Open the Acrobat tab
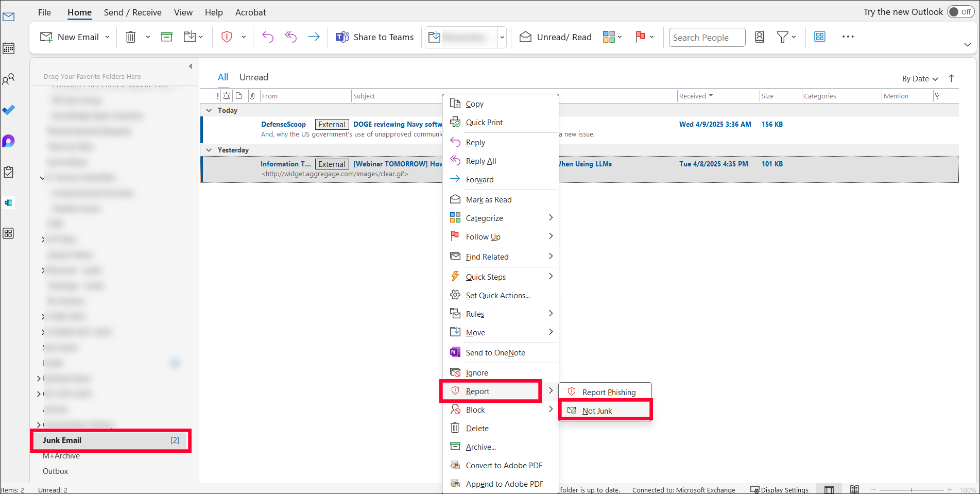980x494 pixels. click(x=251, y=12)
